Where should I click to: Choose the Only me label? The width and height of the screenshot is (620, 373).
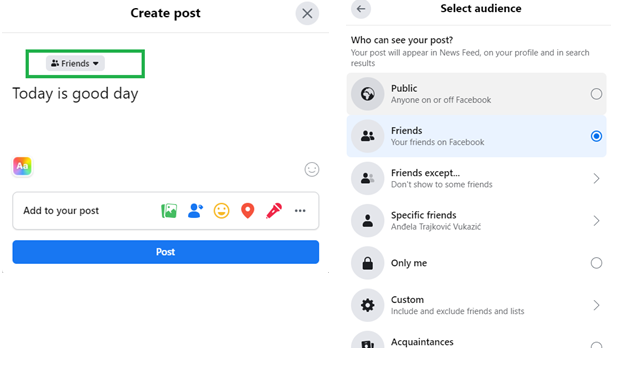[x=409, y=263]
